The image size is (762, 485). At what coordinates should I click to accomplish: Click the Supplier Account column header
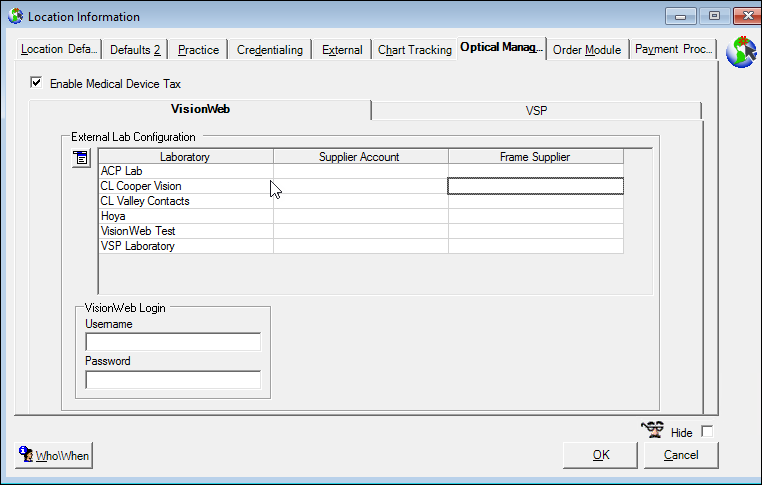[x=361, y=156]
